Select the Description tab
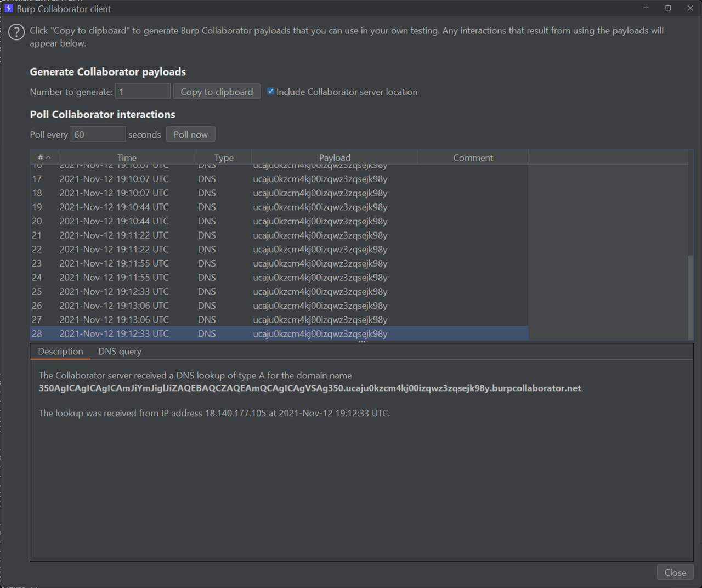The height and width of the screenshot is (588, 702). (x=60, y=352)
